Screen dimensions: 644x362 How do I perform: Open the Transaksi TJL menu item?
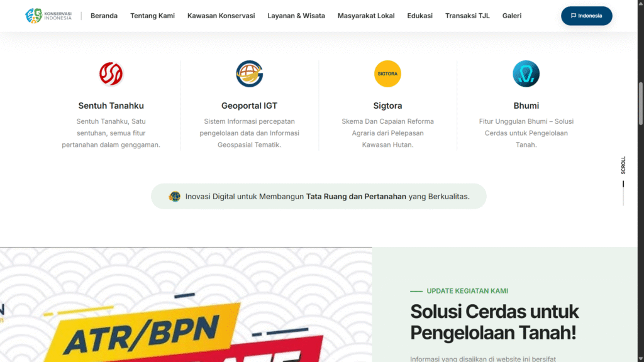pos(467,16)
